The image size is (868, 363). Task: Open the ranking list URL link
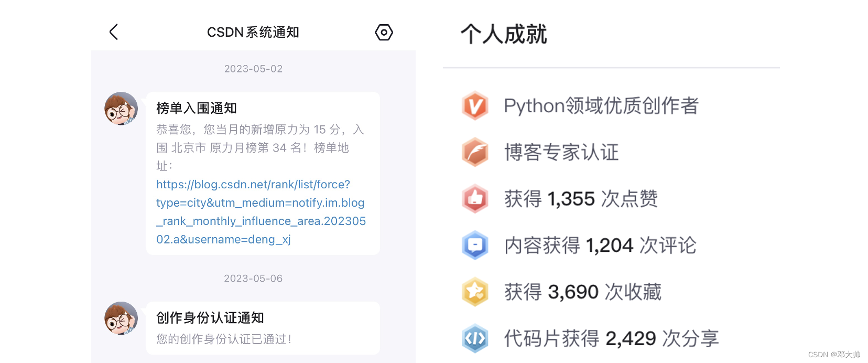(261, 212)
